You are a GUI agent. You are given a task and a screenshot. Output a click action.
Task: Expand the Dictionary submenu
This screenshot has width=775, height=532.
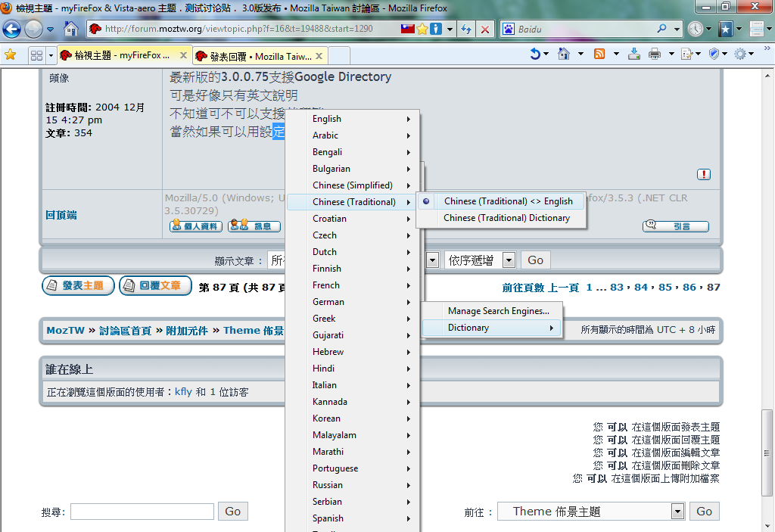click(x=492, y=328)
